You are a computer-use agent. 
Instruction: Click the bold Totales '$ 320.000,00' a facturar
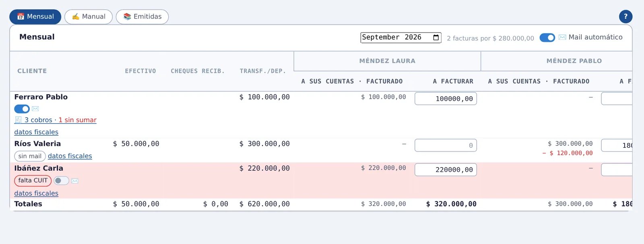(451, 204)
